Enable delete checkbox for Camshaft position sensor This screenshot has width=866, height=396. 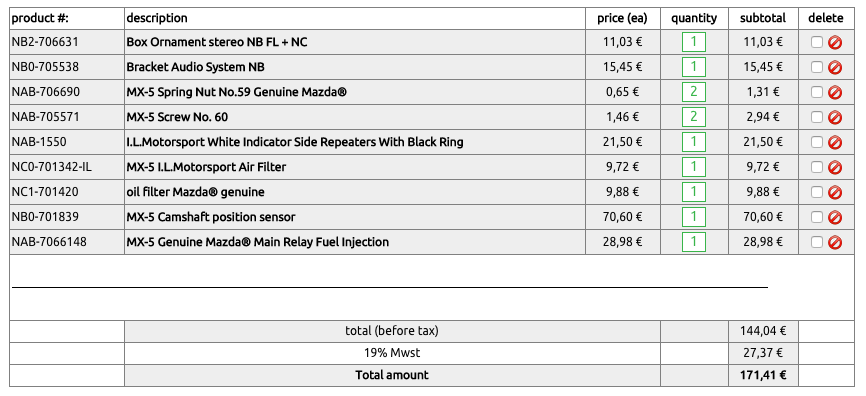click(817, 217)
